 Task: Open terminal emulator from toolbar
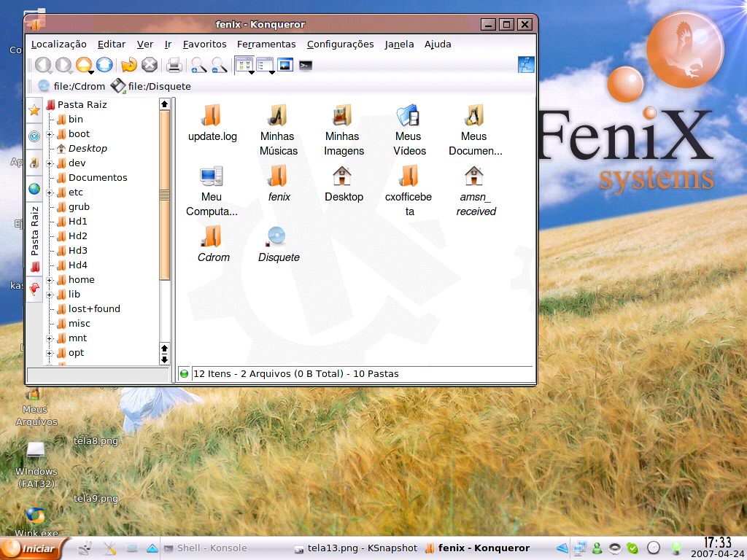(306, 65)
